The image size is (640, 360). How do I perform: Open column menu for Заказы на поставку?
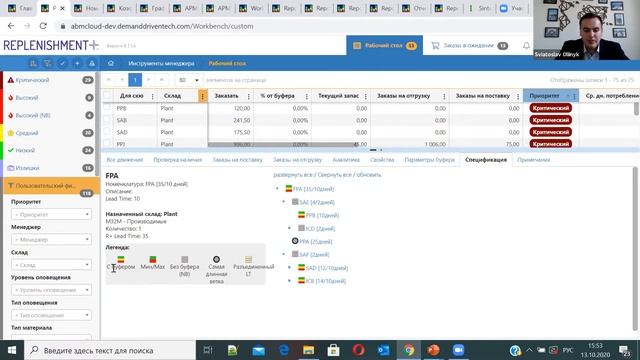[518, 96]
